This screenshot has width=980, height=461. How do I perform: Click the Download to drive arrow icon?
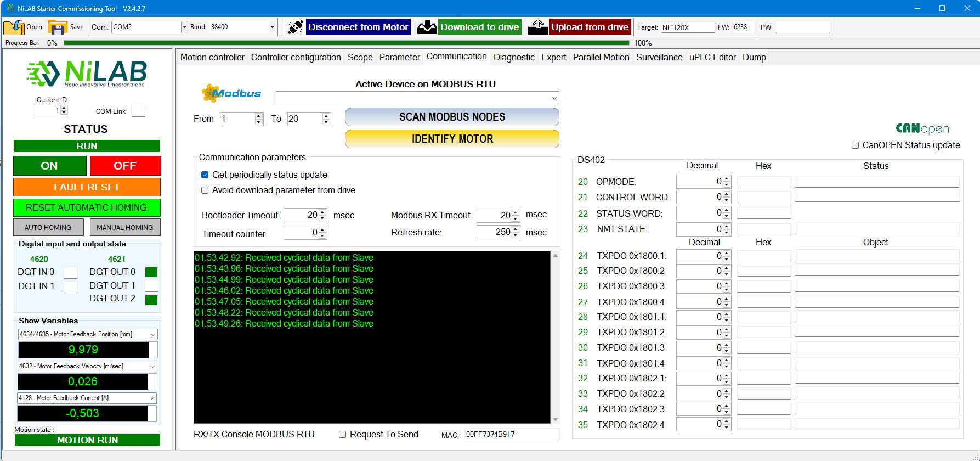point(427,27)
